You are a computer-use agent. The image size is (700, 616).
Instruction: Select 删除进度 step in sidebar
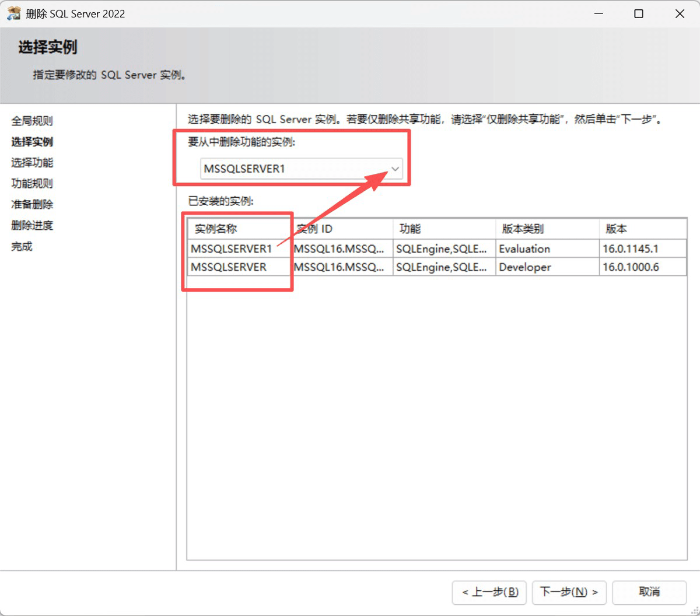[32, 225]
